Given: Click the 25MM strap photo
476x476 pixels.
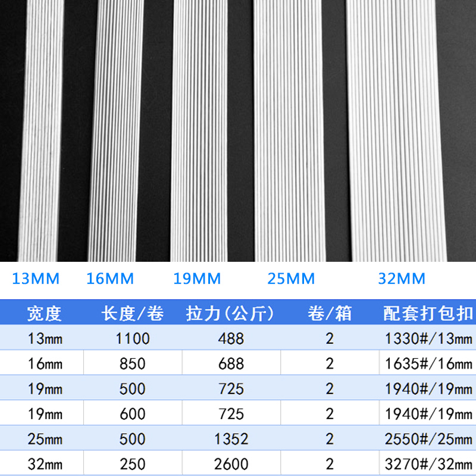Looking at the screenshot, I should point(289,130).
